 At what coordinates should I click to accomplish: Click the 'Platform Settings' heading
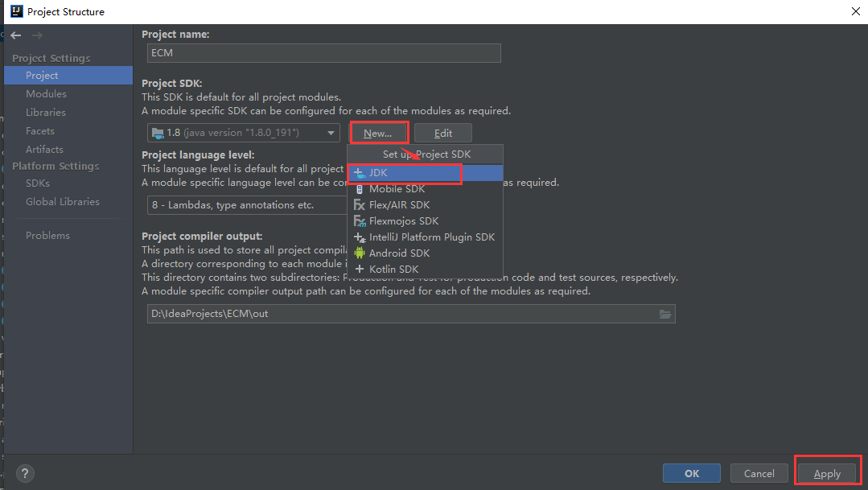(x=56, y=166)
